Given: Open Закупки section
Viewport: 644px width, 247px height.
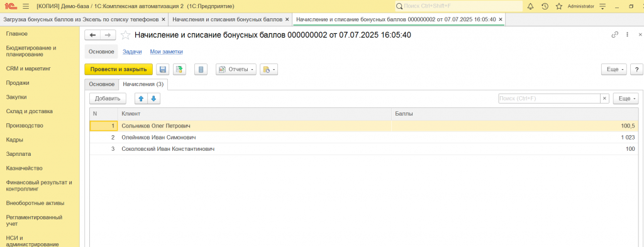Looking at the screenshot, I should (x=16, y=97).
